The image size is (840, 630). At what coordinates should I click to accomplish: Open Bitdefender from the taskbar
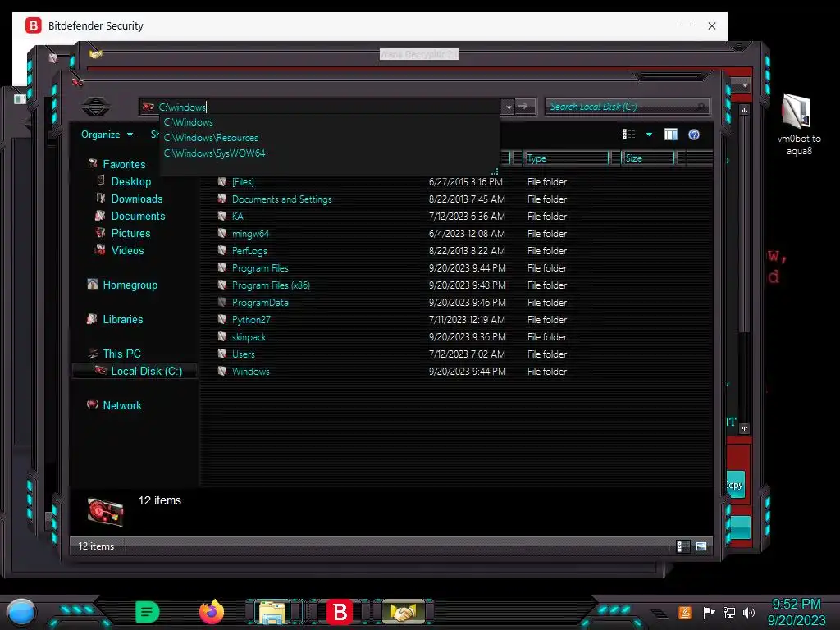click(340, 612)
